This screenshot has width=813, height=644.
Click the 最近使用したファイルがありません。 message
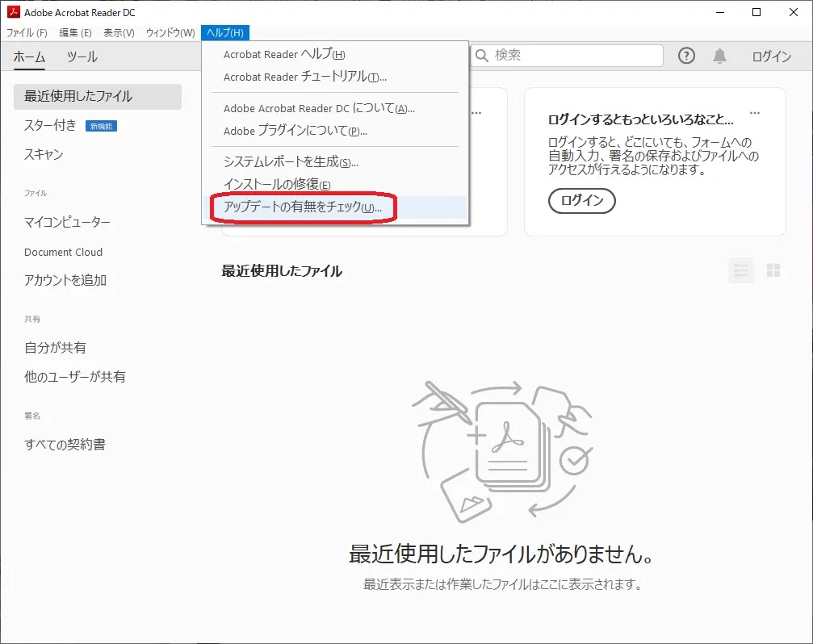click(x=501, y=554)
